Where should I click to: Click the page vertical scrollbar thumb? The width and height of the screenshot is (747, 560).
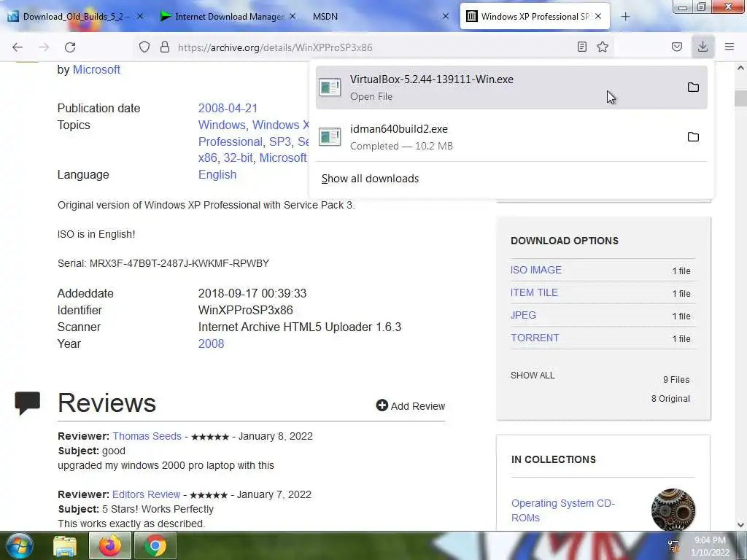pos(740,98)
